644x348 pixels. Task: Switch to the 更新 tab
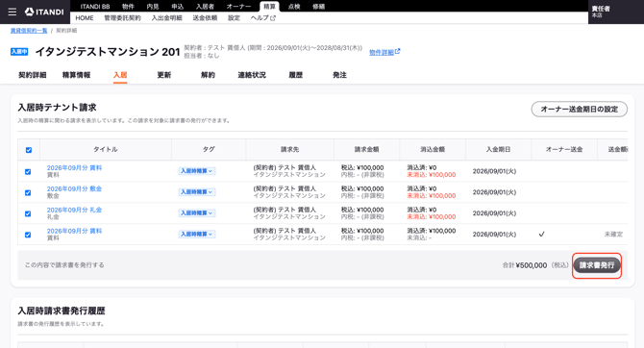(x=164, y=75)
